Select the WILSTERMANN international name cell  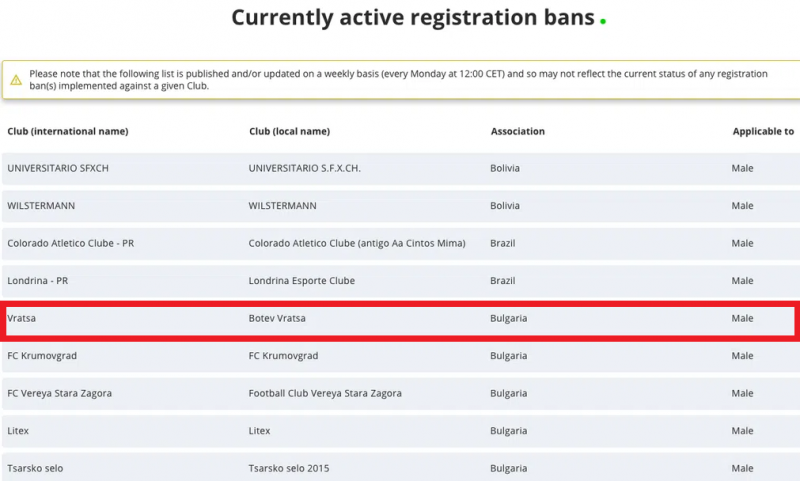pyautogui.click(x=41, y=206)
